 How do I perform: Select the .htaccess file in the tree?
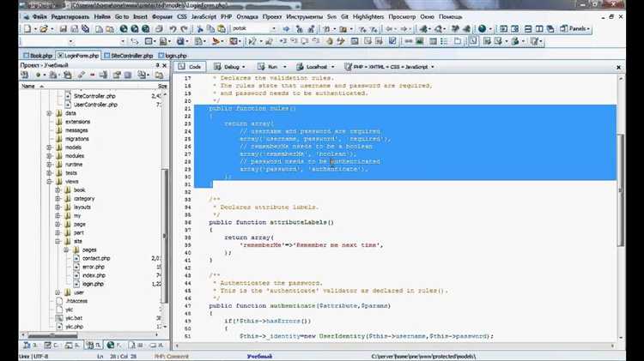click(76, 301)
